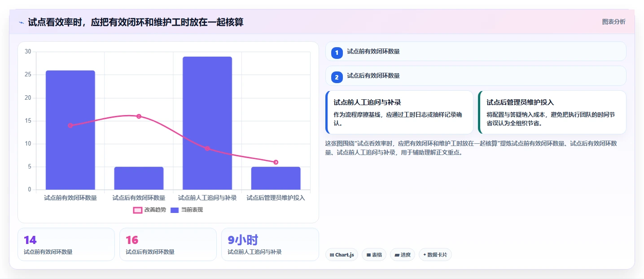Screen dimensions: 644x279
Task: Click the pink 改善趋势 legend swatch
Action: click(137, 210)
